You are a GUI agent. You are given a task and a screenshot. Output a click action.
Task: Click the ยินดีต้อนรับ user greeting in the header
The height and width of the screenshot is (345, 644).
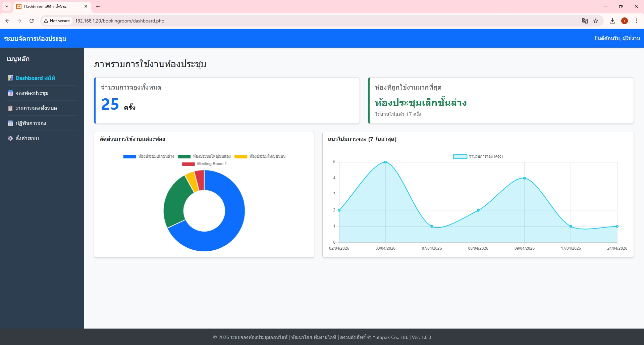(x=617, y=38)
